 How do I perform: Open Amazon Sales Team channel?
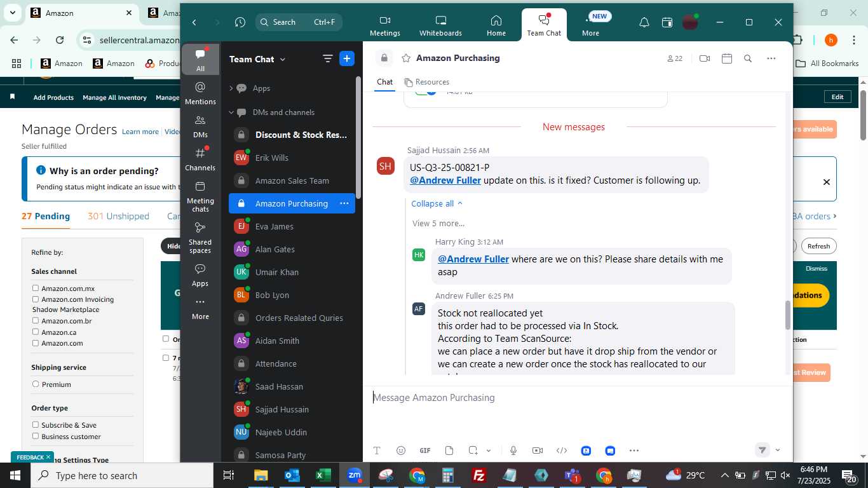tap(292, 180)
